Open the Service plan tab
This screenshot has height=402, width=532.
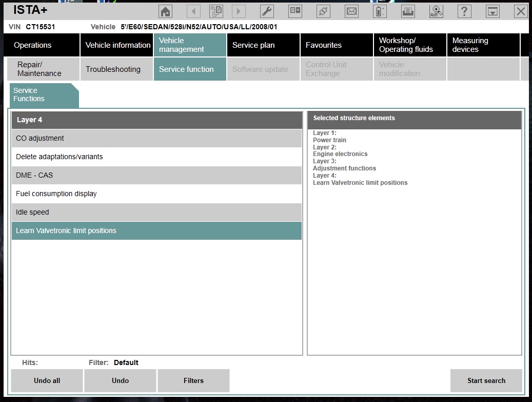click(263, 45)
